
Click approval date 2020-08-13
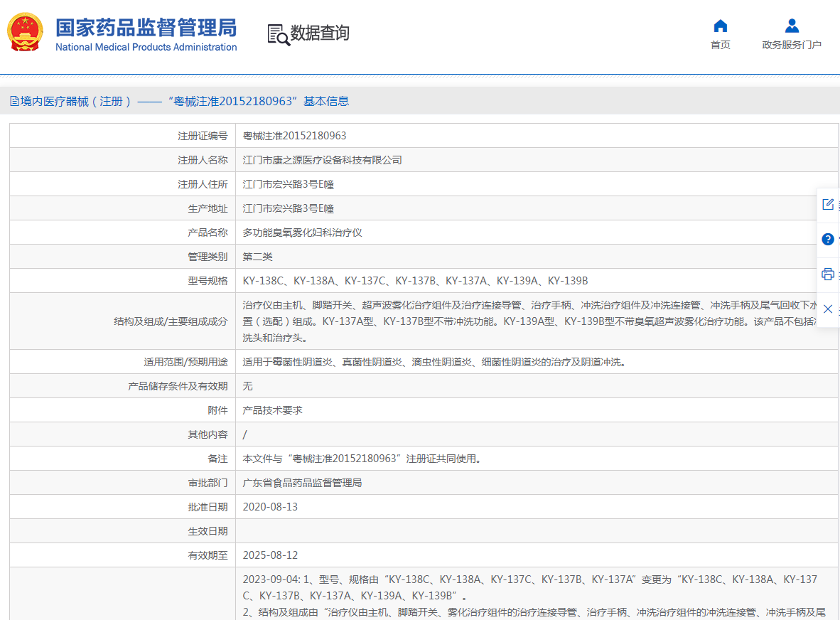[270, 507]
